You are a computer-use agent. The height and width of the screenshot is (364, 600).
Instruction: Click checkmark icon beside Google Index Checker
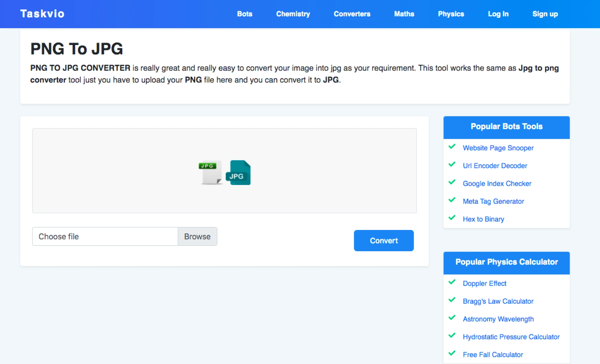(x=452, y=182)
